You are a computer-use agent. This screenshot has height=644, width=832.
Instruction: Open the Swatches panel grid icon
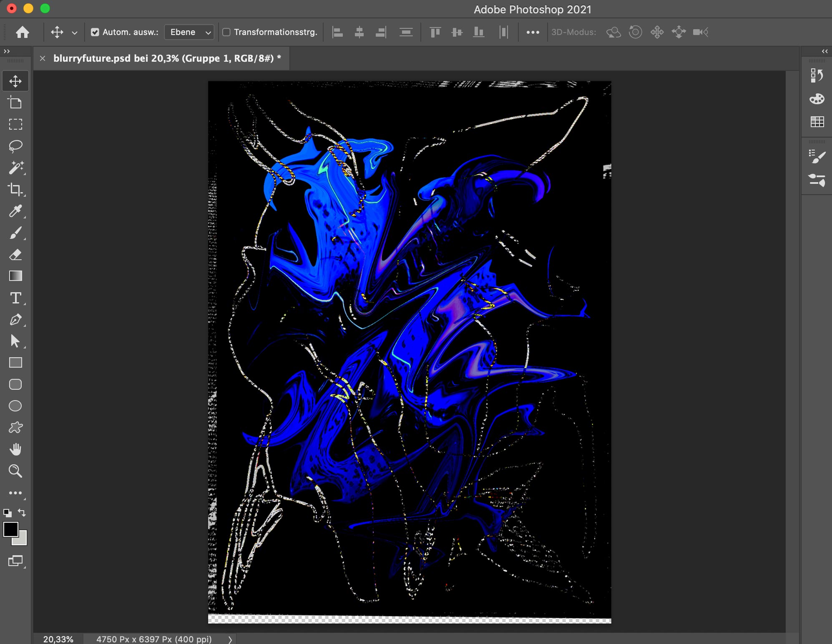(817, 122)
